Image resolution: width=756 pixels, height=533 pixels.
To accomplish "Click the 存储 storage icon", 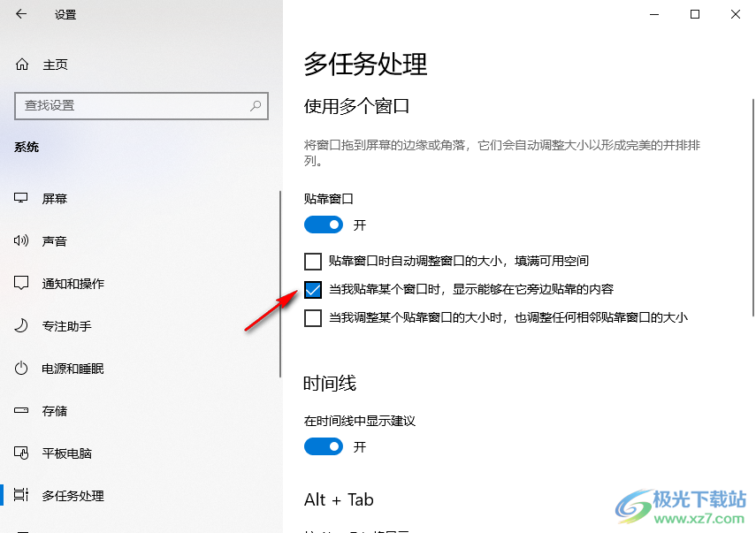I will click(21, 411).
